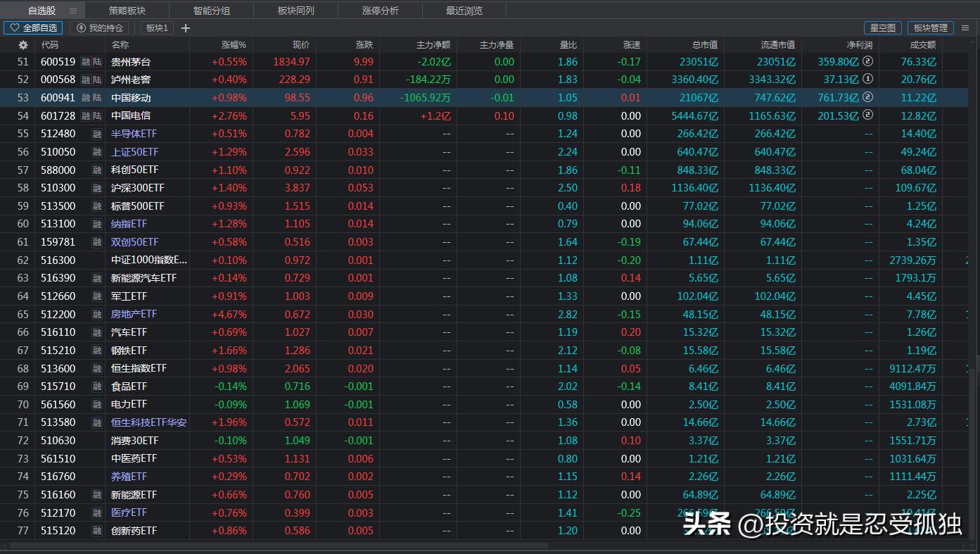Click the circled ② icon next to 贵州茅台 净利润
This screenshot has width=980, height=554.
pos(867,61)
